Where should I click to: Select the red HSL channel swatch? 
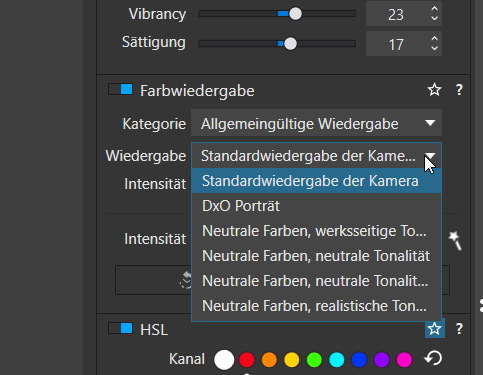(x=247, y=360)
